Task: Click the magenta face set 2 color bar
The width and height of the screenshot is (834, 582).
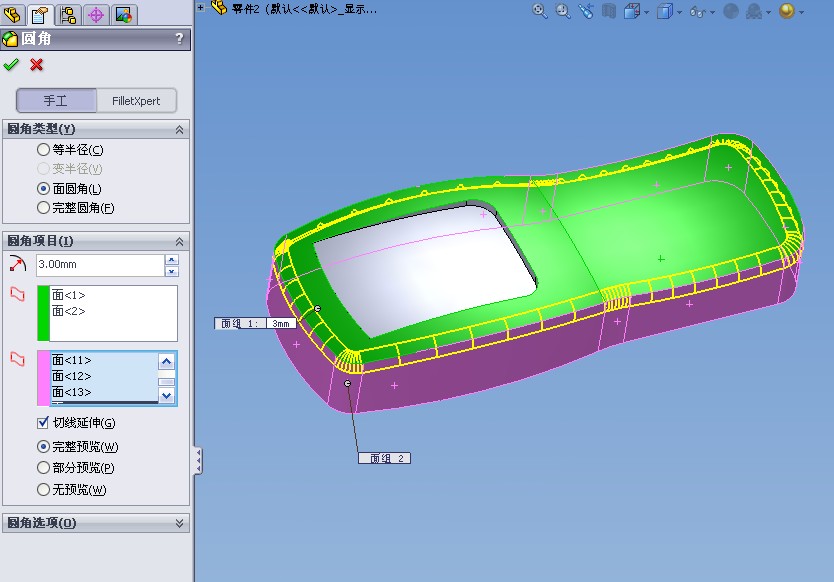Action: click(43, 378)
